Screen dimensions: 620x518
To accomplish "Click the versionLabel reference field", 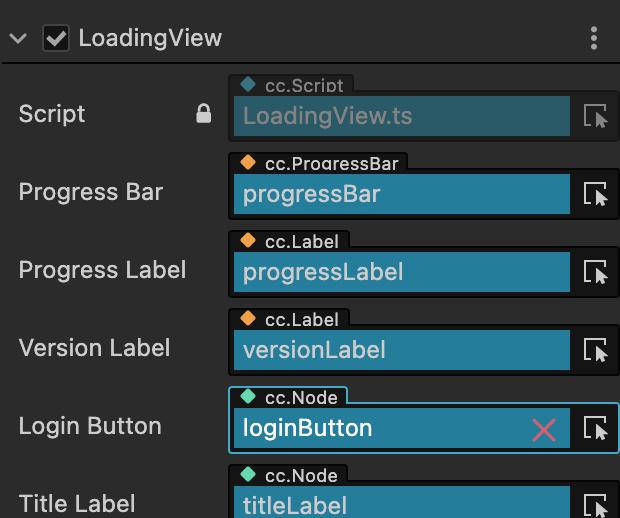I will point(400,350).
